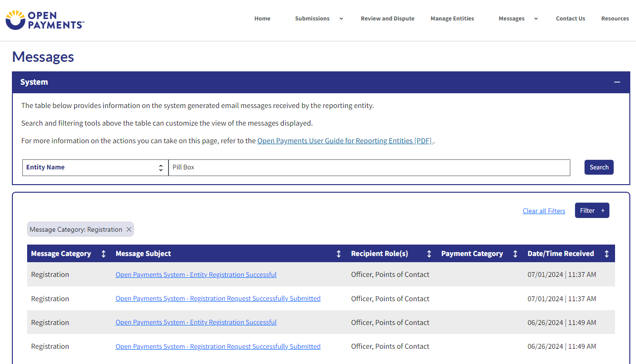
Task: Expand the Messages menu chevron
Action: 536,19
